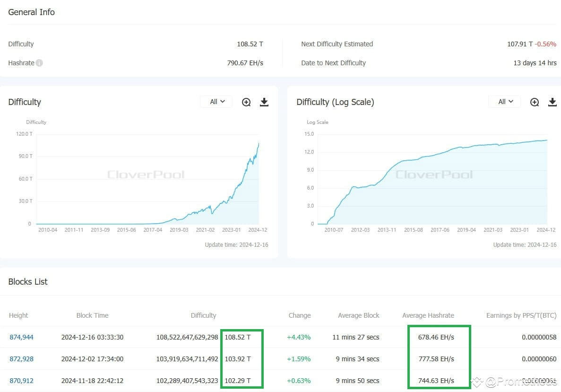Open block 870,912 details

pyautogui.click(x=21, y=381)
